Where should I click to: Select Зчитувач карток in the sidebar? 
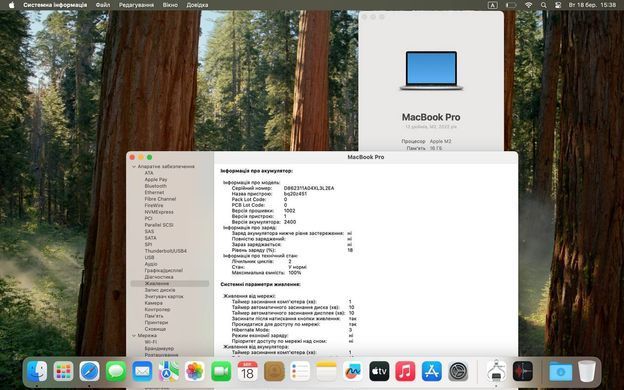[164, 296]
